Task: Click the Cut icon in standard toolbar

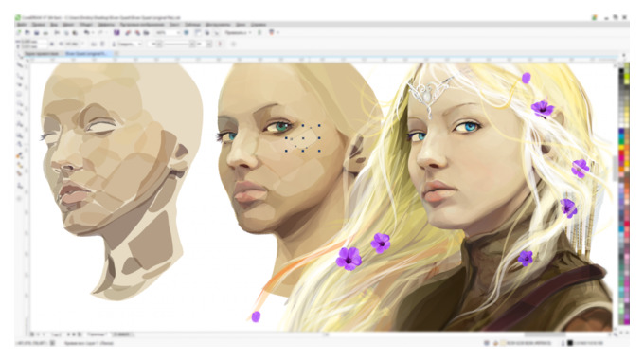Action: click(x=57, y=32)
